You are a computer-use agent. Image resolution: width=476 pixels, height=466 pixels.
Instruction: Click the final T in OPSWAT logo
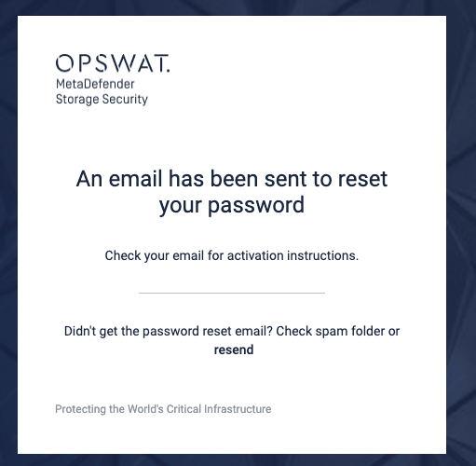click(159, 63)
